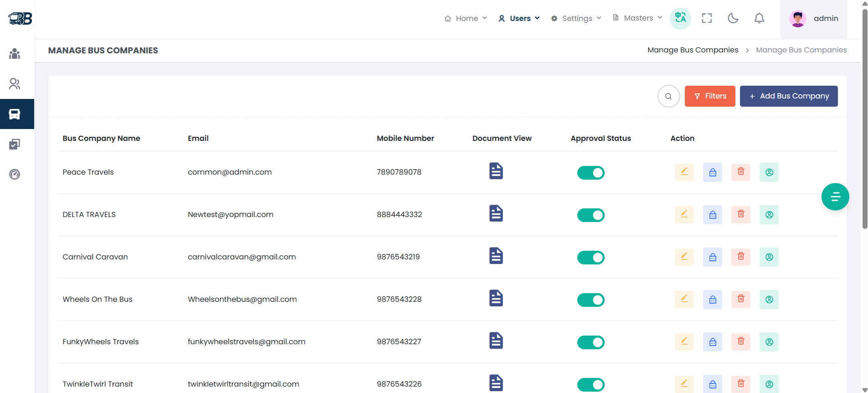Screen dimensions: 868x393
Task: Follow the first Manage Bus Companies breadcrumb
Action: pyautogui.click(x=693, y=50)
